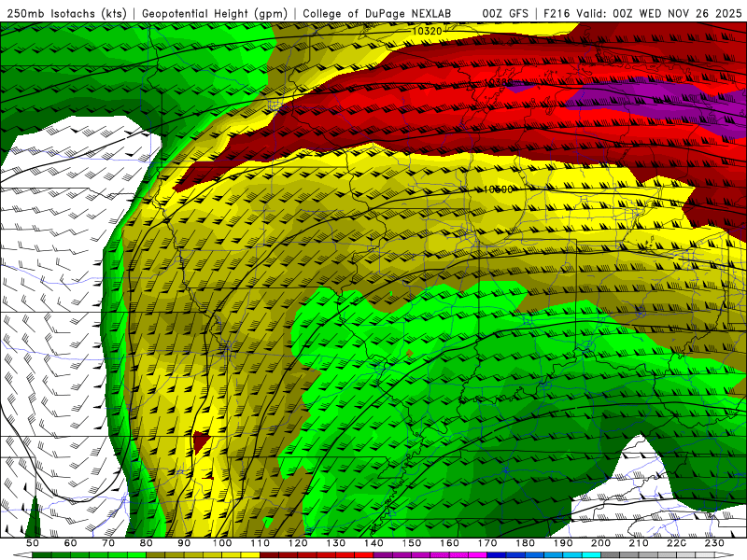Screen dimensions: 747x560
Task: Click the 190 knot scale label
Action: click(563, 543)
